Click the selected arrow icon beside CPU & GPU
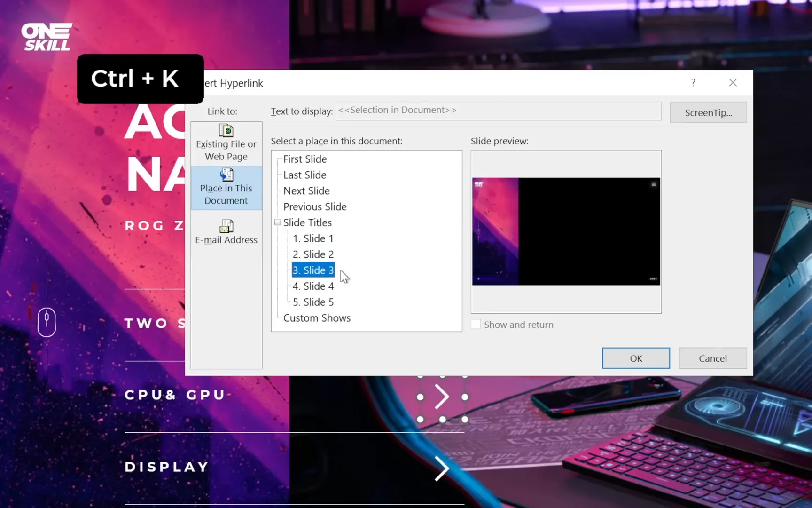 (442, 397)
